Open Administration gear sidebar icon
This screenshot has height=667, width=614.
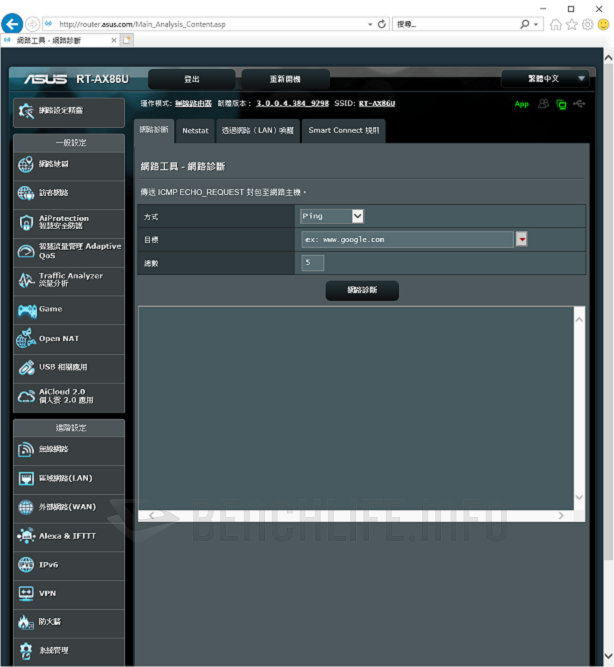tap(26, 651)
